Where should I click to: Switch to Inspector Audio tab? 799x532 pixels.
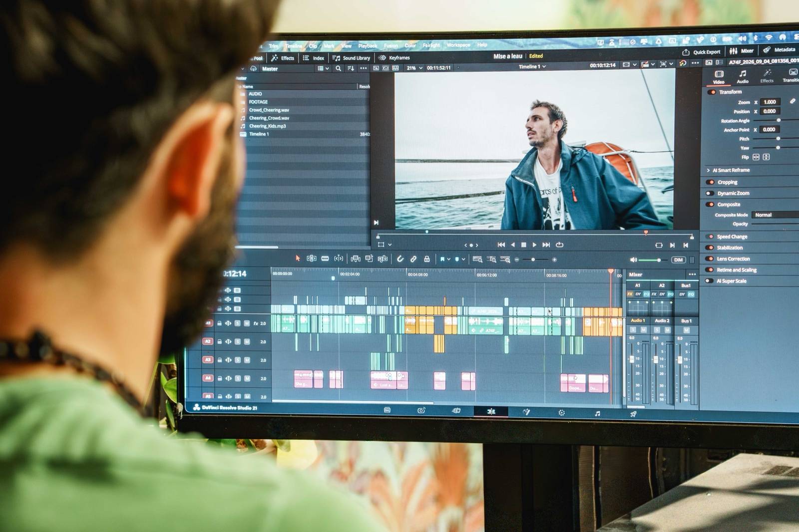[743, 76]
